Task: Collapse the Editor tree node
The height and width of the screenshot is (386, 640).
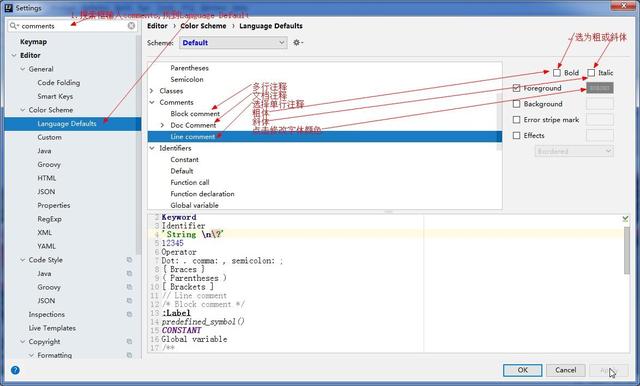Action: point(14,55)
